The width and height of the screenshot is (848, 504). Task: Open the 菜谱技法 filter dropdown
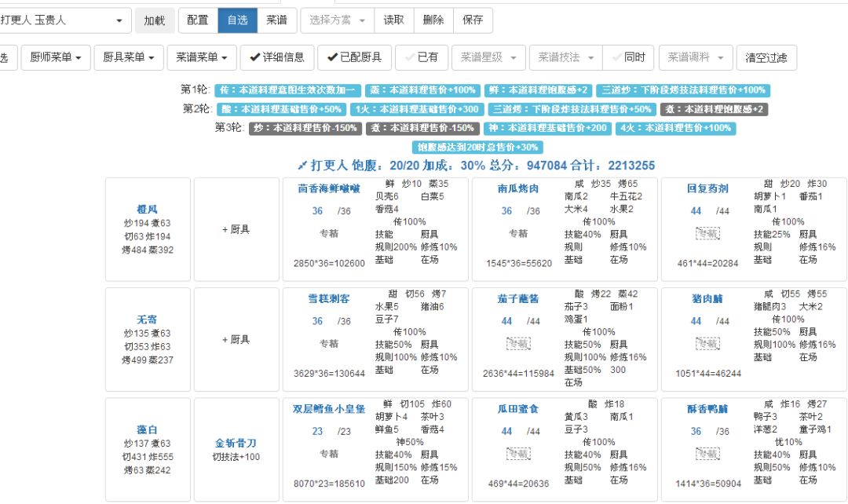pyautogui.click(x=566, y=57)
